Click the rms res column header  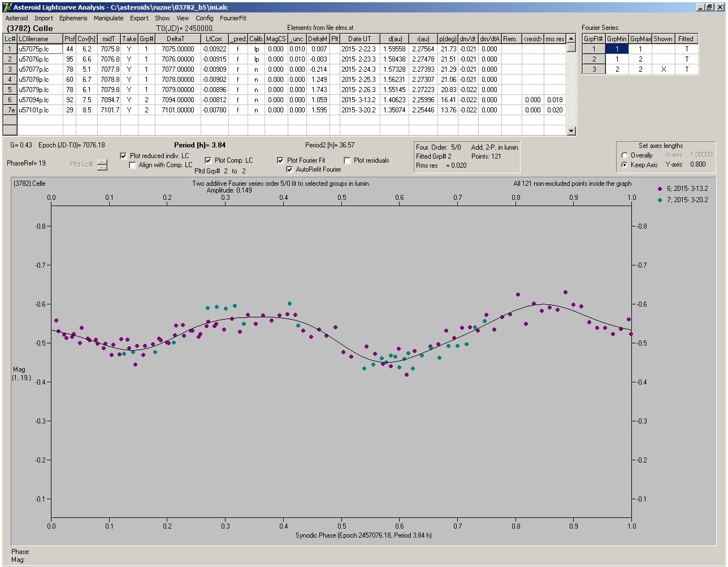point(555,39)
